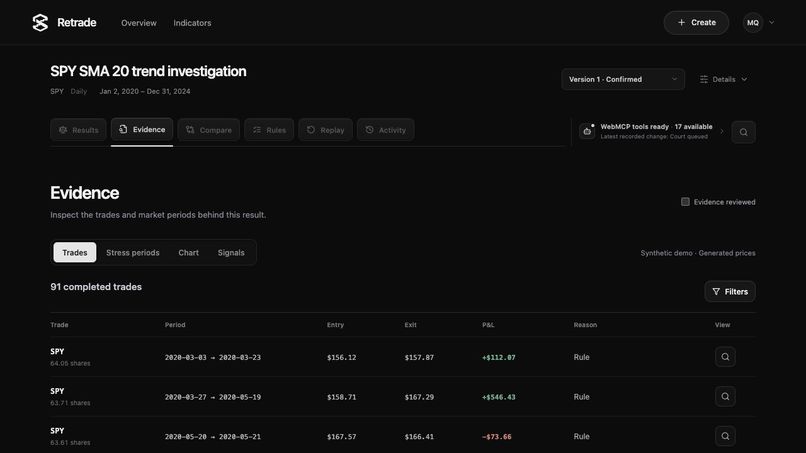Click the search icon button beside WebMCP
This screenshot has height=453, width=806.
743,132
